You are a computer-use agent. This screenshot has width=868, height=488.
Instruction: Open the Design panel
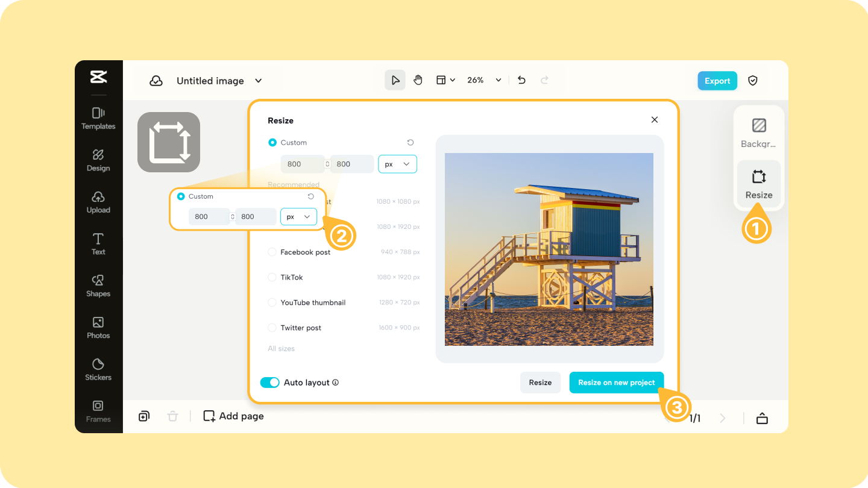[x=98, y=161]
